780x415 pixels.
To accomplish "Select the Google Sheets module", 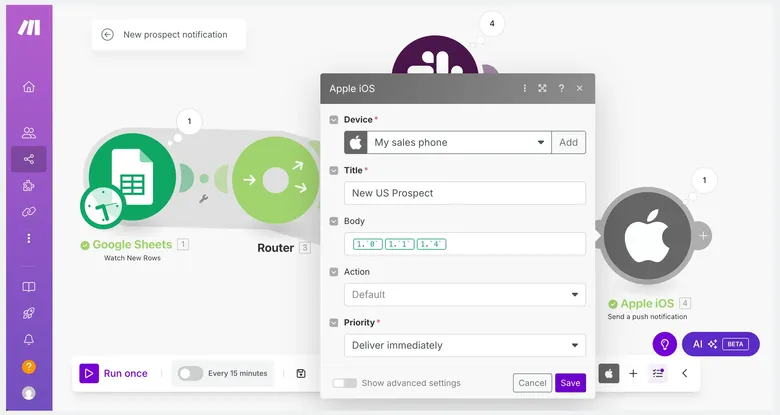I will [132, 177].
